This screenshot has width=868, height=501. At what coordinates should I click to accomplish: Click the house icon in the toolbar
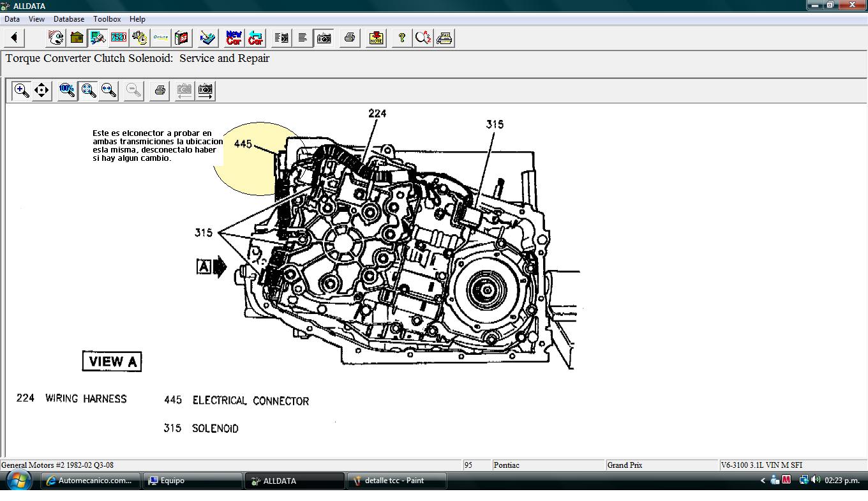tap(77, 38)
